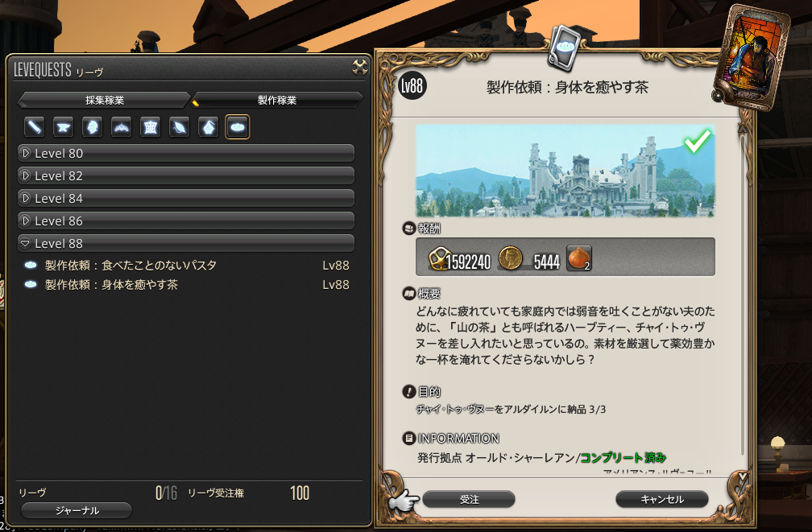Expand the Level 82 leve group
The height and width of the screenshot is (532, 812).
point(186,176)
